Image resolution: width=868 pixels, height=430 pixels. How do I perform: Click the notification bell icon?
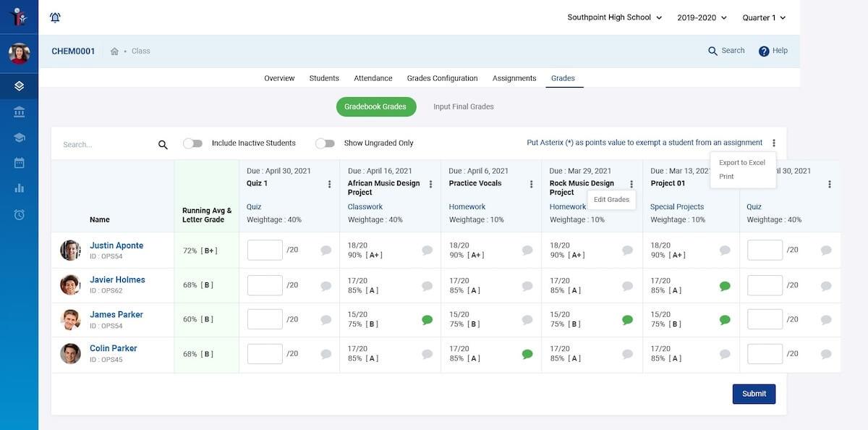[55, 17]
